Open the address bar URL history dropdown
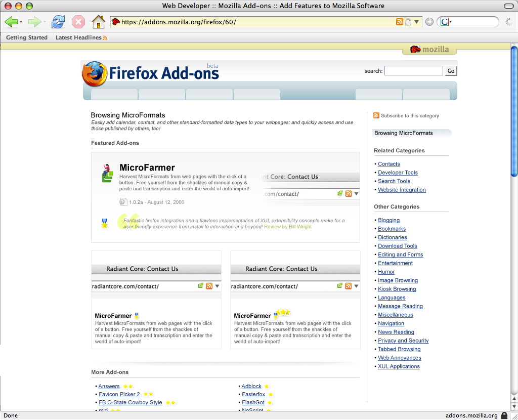Screen dimensions: 518x420 pos(417,22)
